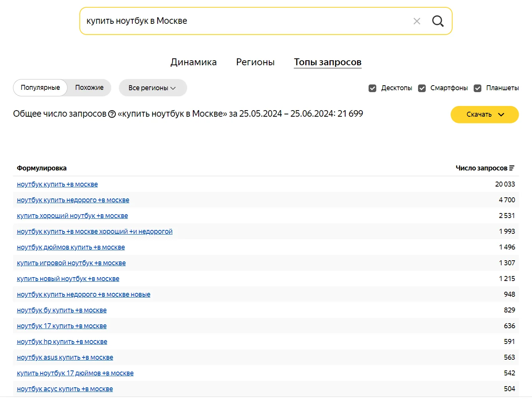The image size is (532, 400).
Task: Click the query count value 1 307
Action: [x=507, y=263]
